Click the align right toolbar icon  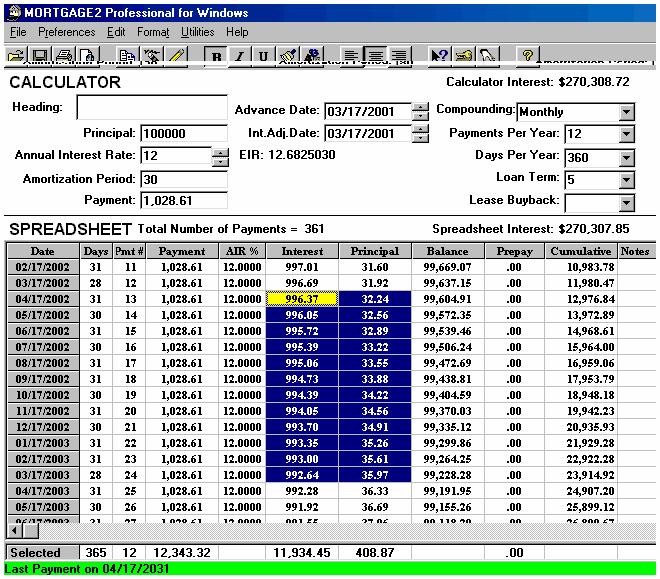point(399,56)
